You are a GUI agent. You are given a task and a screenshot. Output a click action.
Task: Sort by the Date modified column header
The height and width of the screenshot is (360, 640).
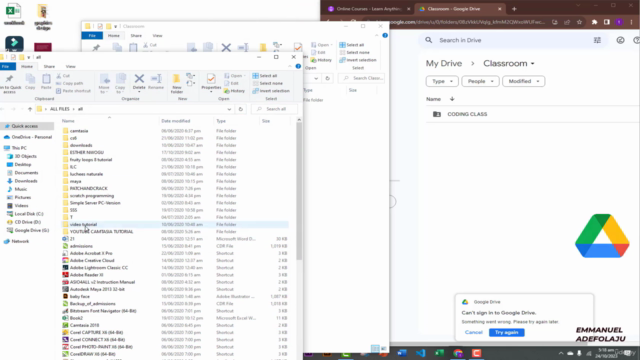pos(176,121)
